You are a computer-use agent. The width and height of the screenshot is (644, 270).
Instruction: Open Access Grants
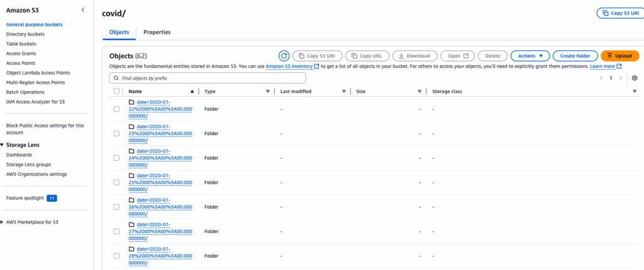tap(21, 53)
